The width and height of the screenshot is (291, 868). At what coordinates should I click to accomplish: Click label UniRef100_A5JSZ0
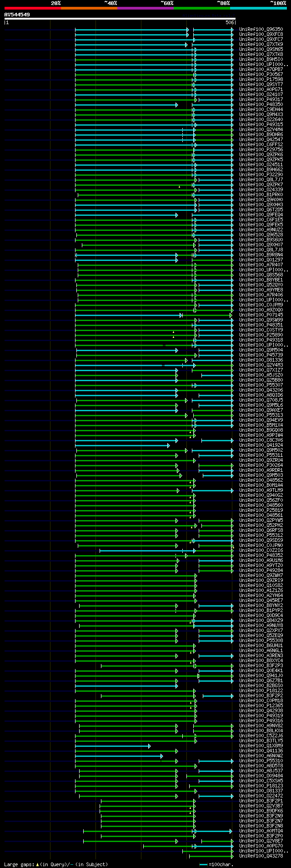261,375
